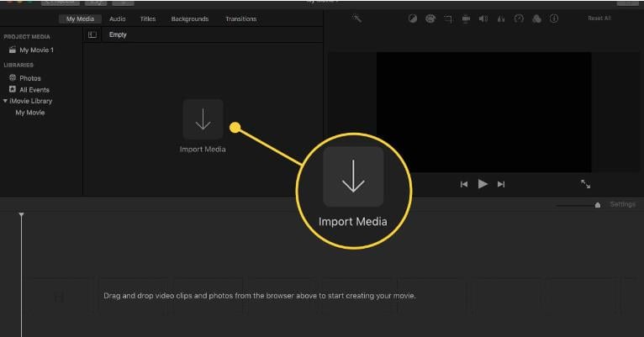
Task: Open noise reduction and equalizer icon
Action: pos(501,18)
